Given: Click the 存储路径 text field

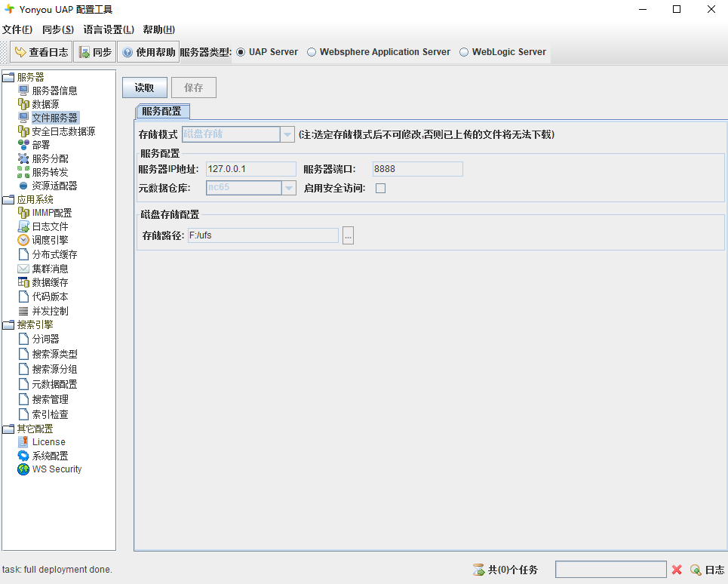Looking at the screenshot, I should point(263,235).
